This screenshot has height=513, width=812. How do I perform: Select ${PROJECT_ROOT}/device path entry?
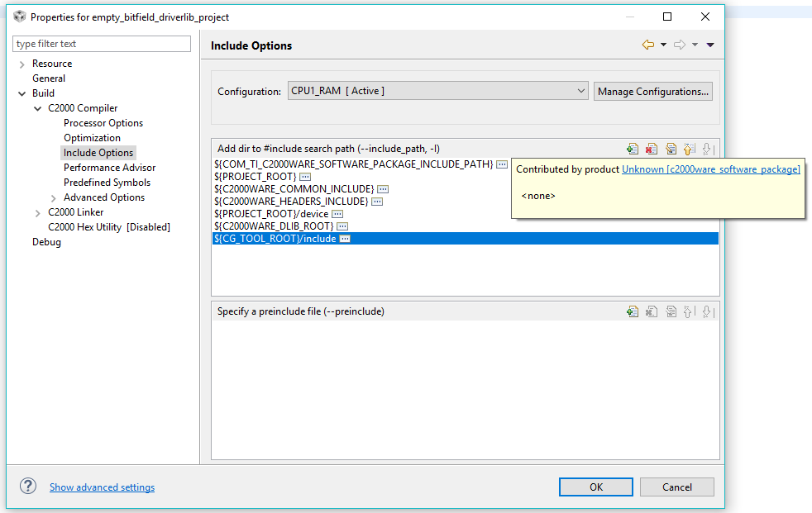tap(271, 214)
